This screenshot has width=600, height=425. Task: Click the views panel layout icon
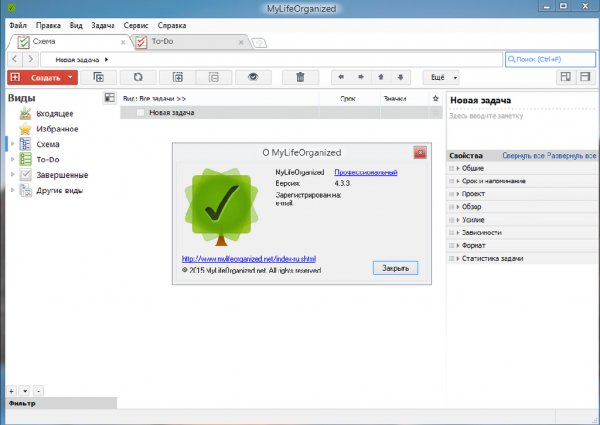110,98
